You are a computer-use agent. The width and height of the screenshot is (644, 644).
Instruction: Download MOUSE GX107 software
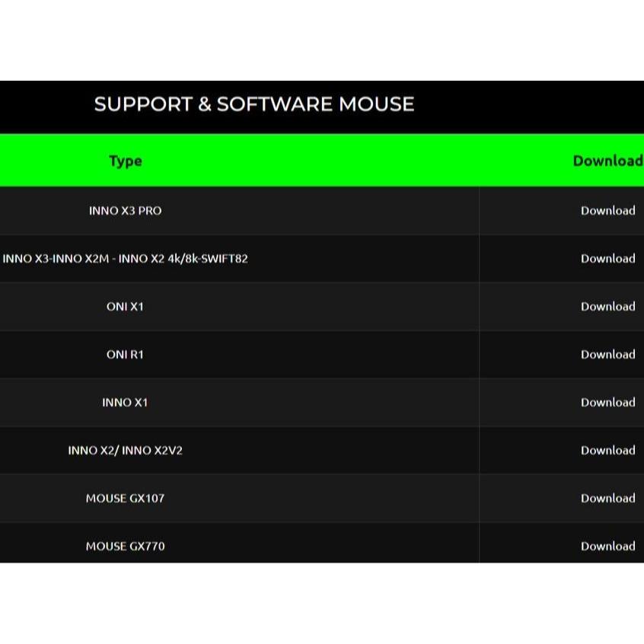coord(607,499)
